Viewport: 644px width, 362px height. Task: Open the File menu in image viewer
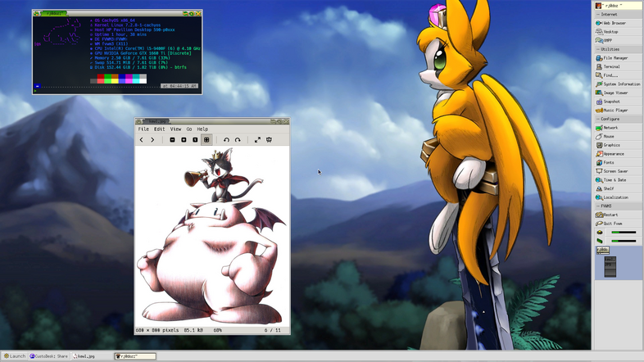(x=143, y=129)
